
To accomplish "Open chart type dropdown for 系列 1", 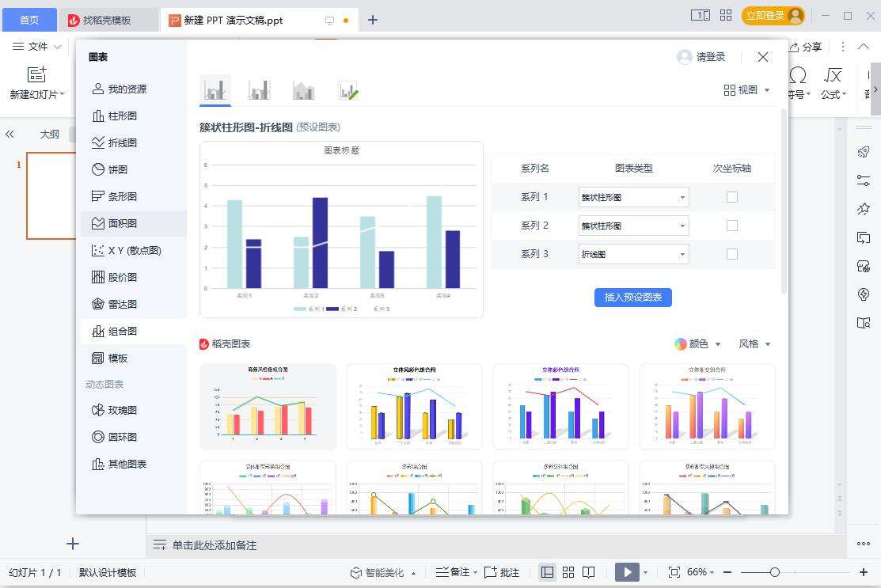I will point(633,197).
